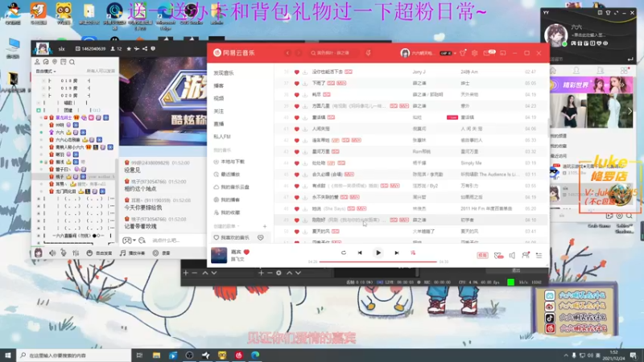This screenshot has height=362, width=644.
Task: Expand the 019房 channel node
Action: tap(43, 88)
